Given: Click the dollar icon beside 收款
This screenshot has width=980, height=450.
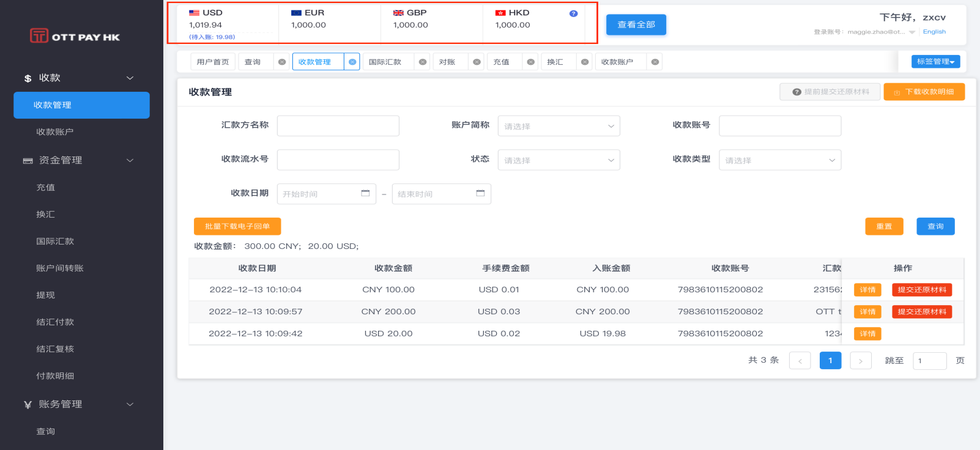Looking at the screenshot, I should click(28, 78).
